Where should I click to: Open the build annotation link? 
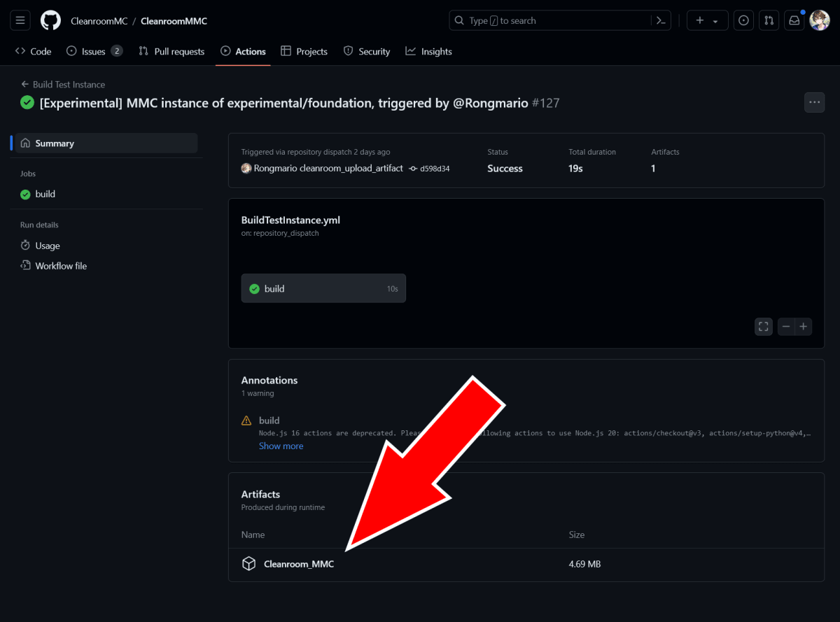coord(269,420)
